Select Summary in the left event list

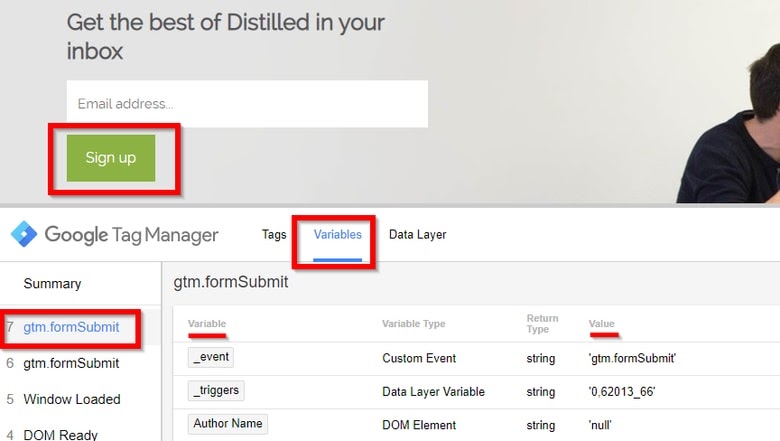pyautogui.click(x=52, y=283)
